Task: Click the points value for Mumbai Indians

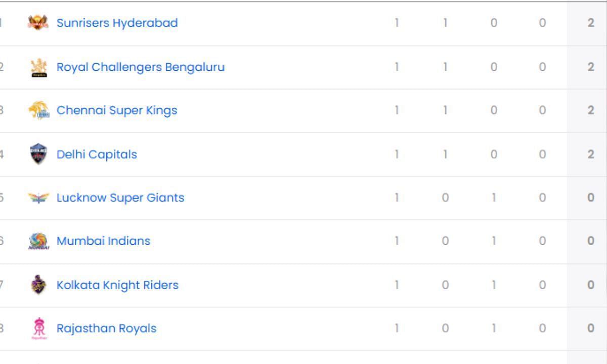Action: point(591,241)
